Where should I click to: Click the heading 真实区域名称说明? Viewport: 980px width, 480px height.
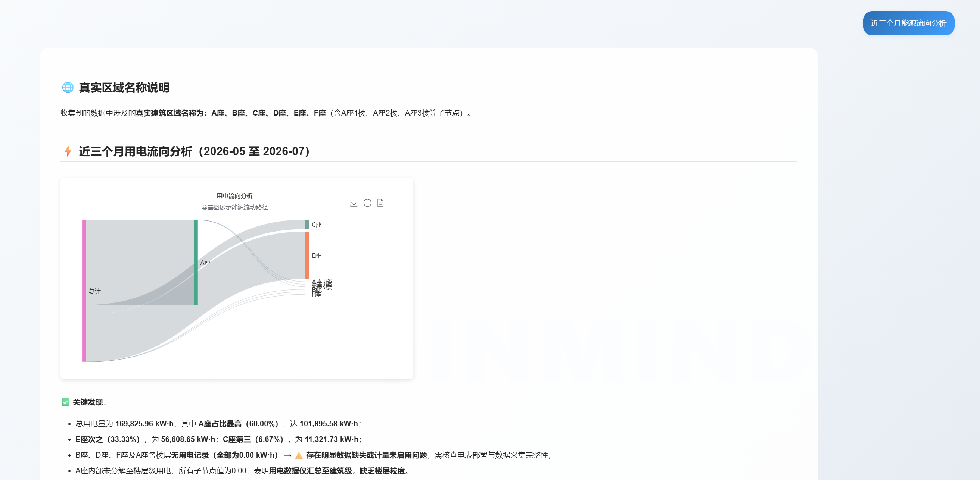[x=124, y=87]
